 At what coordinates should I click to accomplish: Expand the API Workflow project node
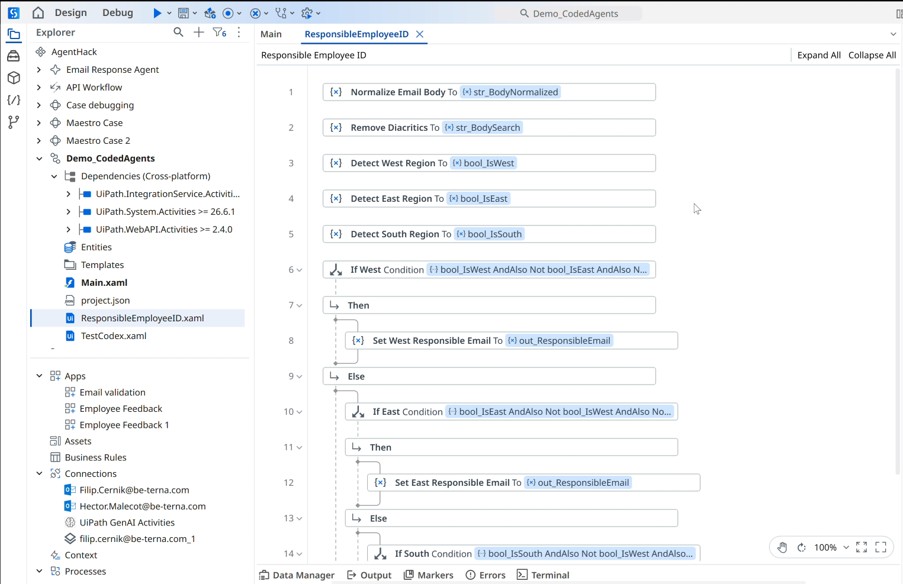click(x=39, y=88)
